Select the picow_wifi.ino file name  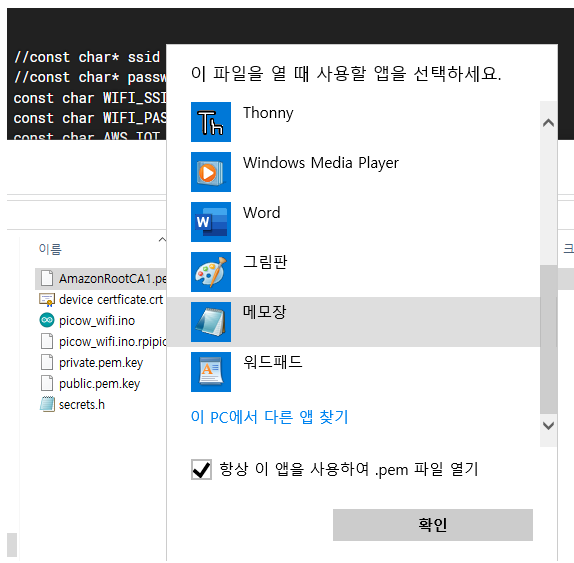(x=97, y=321)
